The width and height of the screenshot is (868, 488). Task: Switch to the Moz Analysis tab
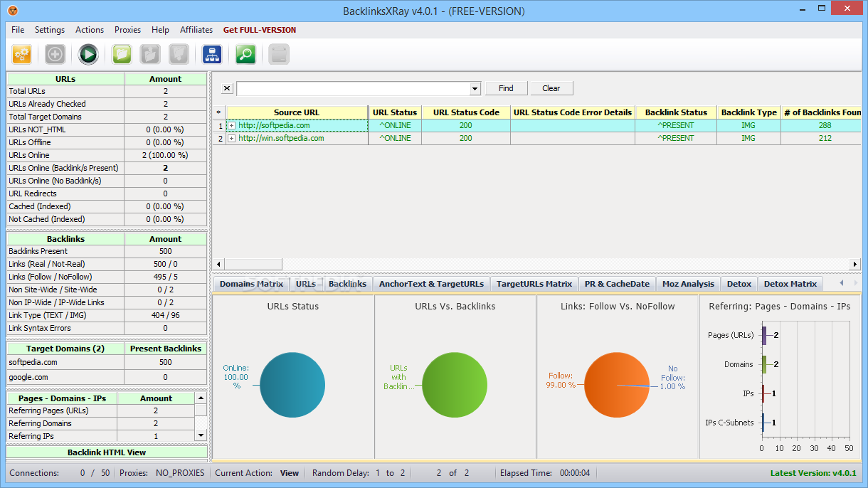688,284
